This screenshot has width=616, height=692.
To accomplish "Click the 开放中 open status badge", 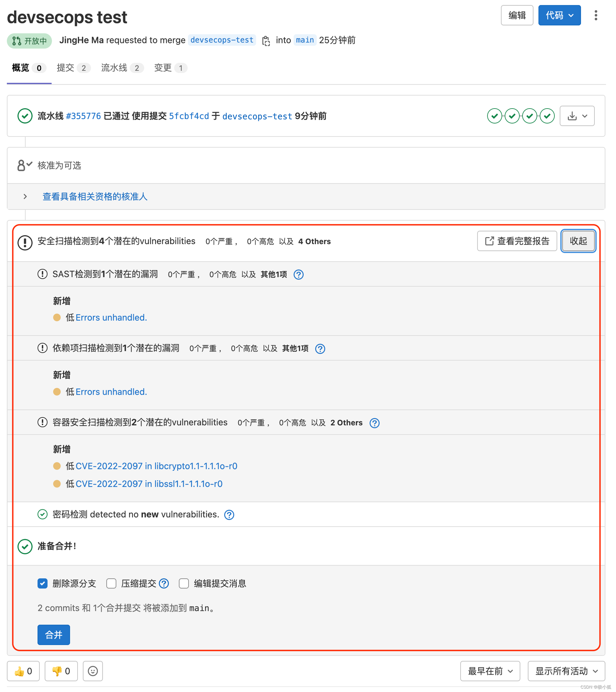I will coord(30,41).
